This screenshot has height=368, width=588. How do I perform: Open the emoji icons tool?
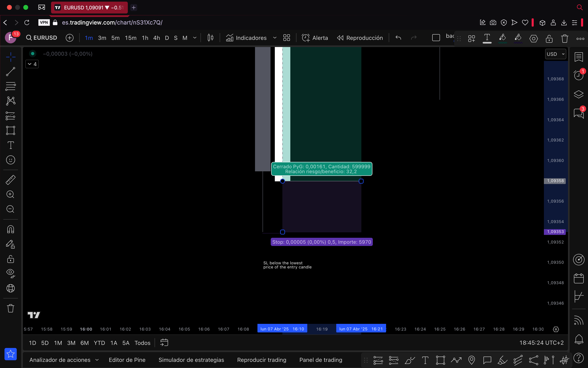pos(10,160)
